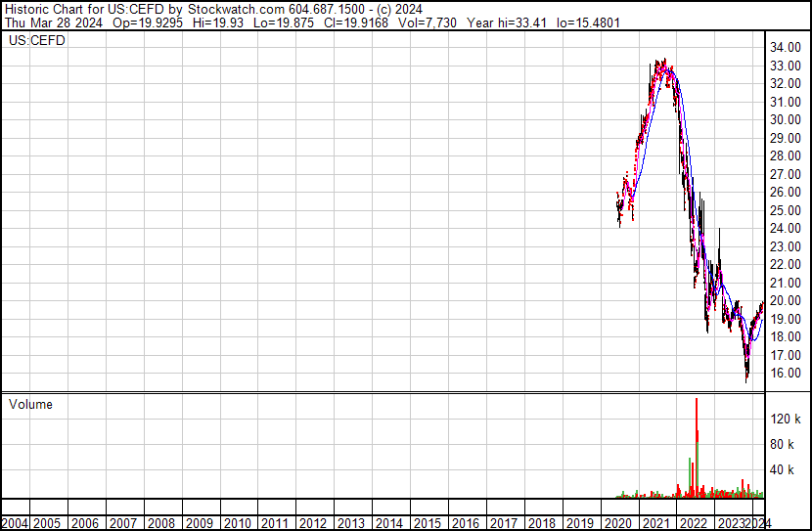Select the 2020 year on the timeline

[x=618, y=523]
